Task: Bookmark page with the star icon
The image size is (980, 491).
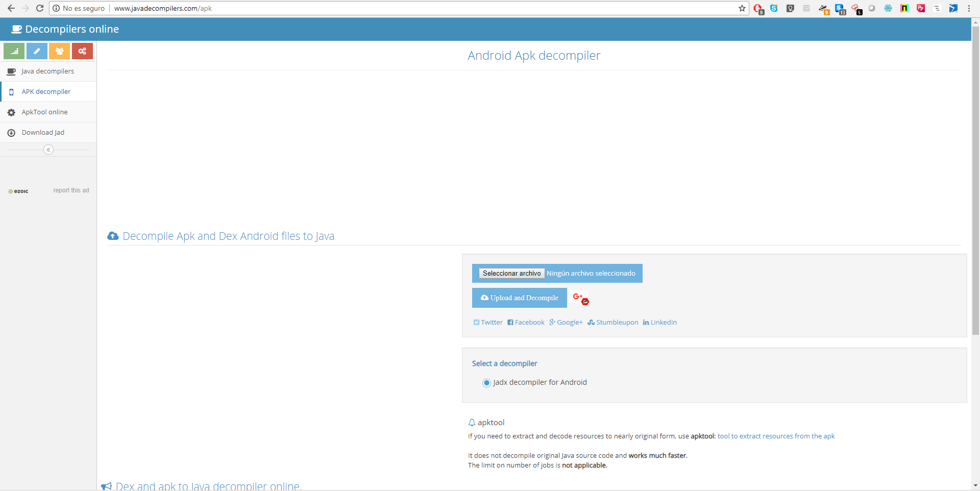Action: tap(742, 8)
